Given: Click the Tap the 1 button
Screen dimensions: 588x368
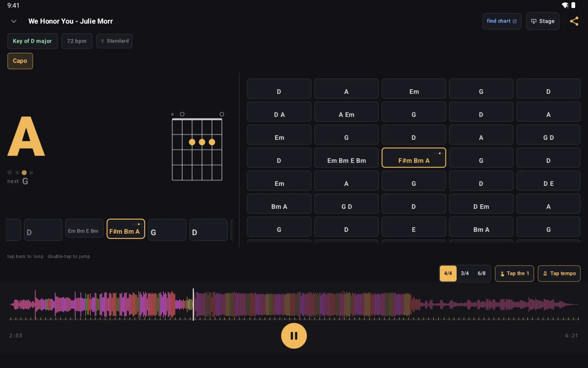Looking at the screenshot, I should tap(514, 273).
